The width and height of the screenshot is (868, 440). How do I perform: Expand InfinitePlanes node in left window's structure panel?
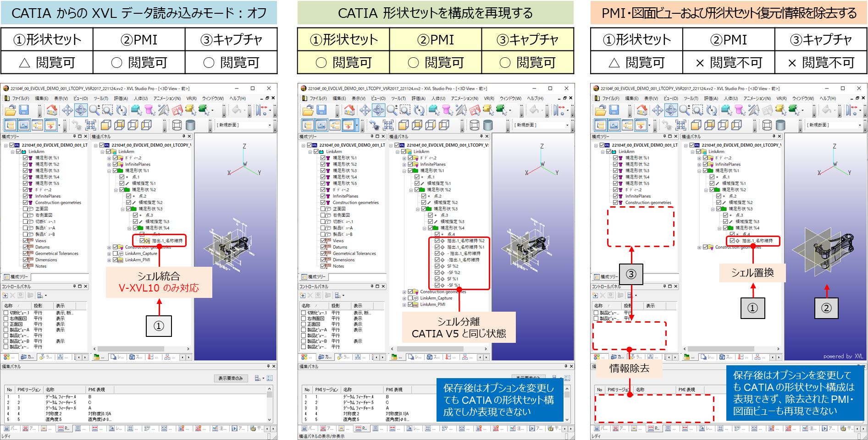point(109,164)
